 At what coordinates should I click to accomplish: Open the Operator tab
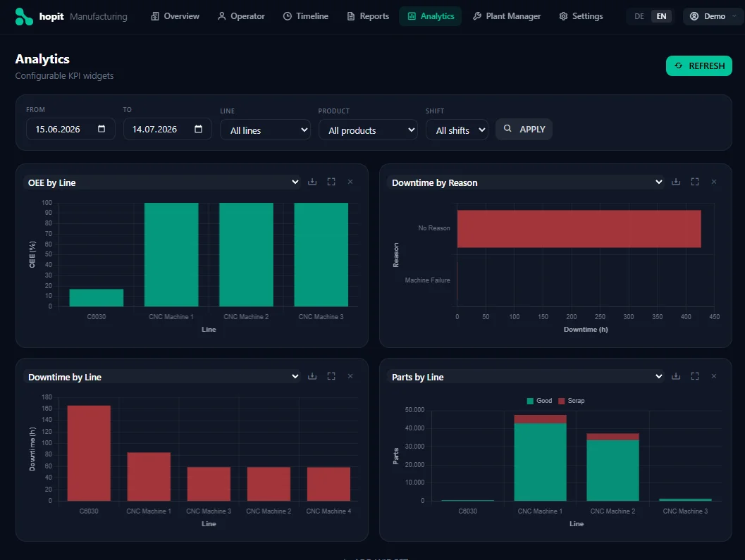pos(241,16)
